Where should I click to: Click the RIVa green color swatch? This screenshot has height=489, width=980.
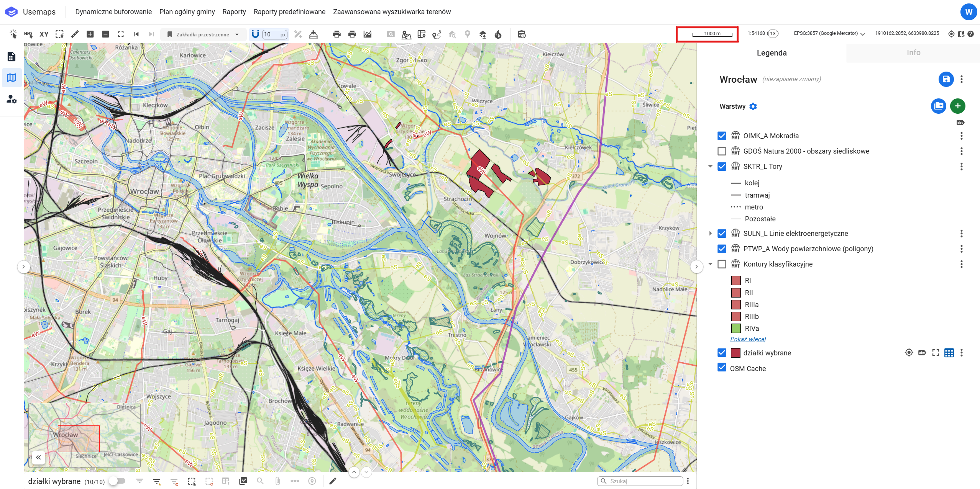[x=736, y=329]
